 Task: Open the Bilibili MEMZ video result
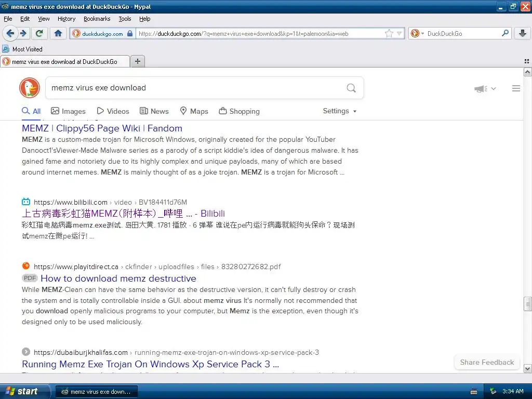(x=123, y=214)
